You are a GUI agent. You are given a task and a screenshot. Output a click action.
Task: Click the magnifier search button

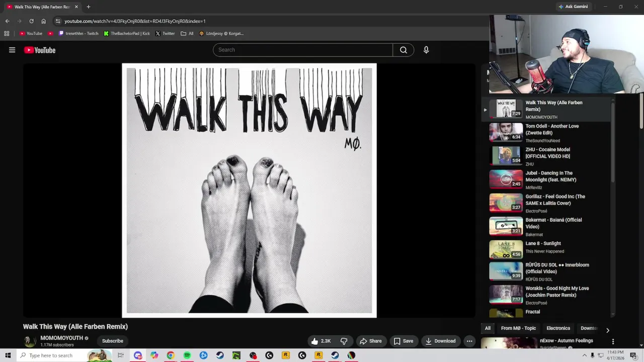pos(404,50)
